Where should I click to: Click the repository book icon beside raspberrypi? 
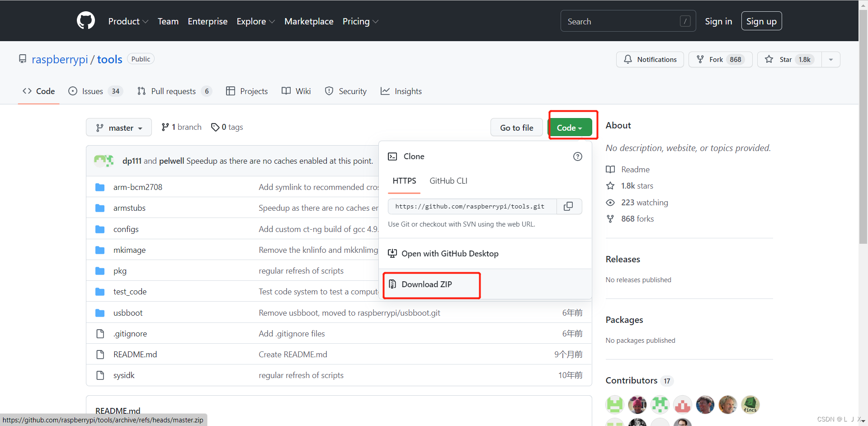pos(23,59)
